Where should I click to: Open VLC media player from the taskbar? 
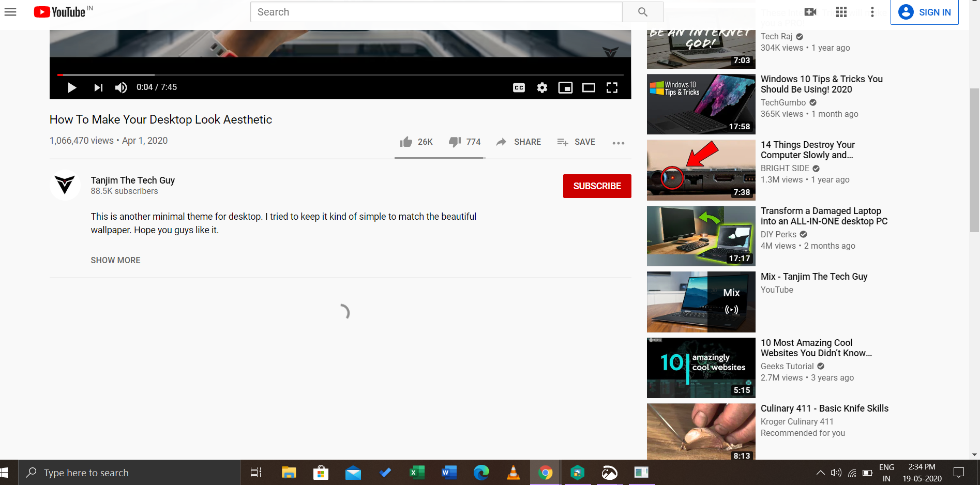click(513, 473)
